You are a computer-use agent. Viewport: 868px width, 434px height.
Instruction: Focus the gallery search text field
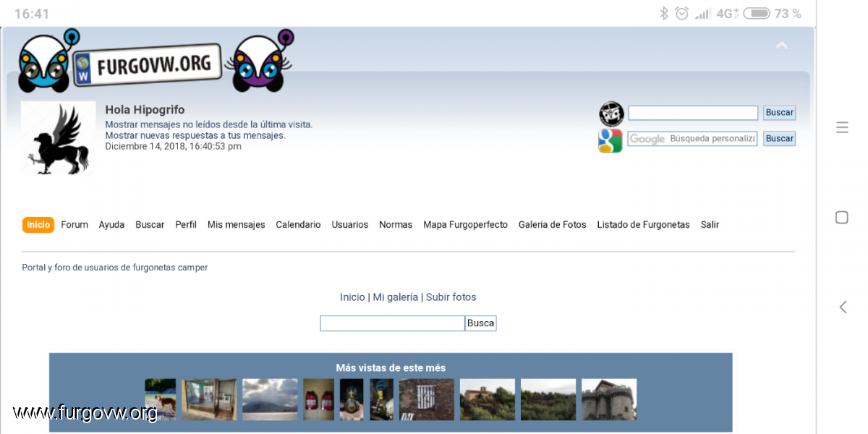pos(392,323)
